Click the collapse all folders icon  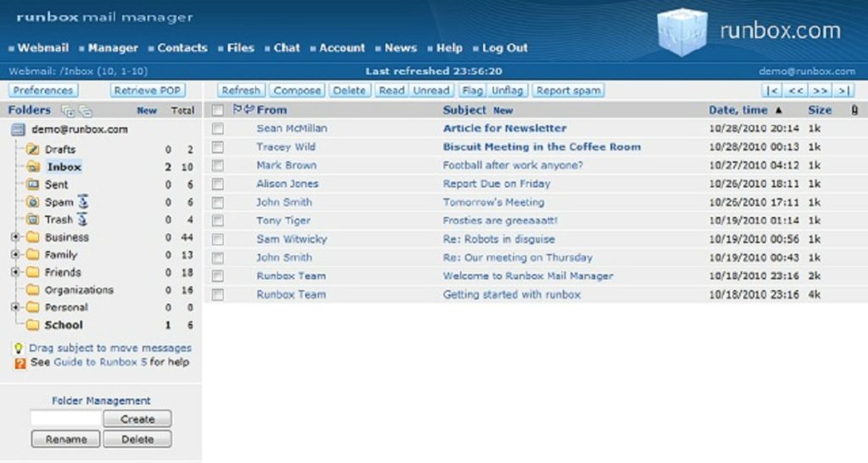pos(85,110)
